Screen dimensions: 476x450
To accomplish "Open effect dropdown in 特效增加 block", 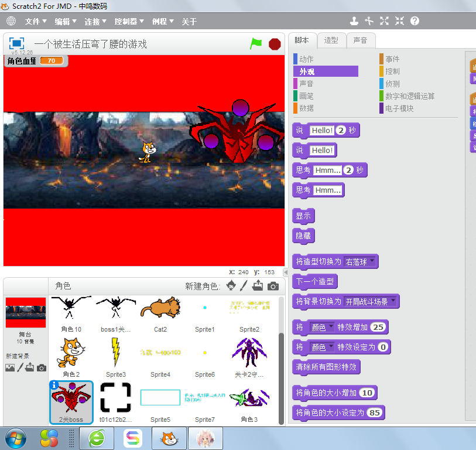I will (322, 327).
